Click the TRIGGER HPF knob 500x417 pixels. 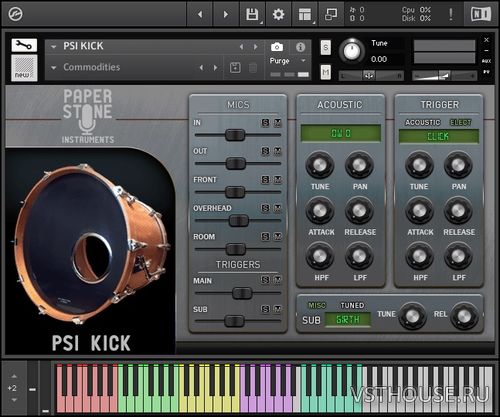[x=419, y=256]
